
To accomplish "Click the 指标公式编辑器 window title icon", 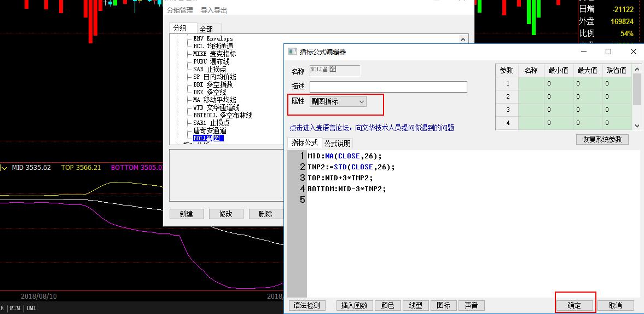I will pos(292,52).
